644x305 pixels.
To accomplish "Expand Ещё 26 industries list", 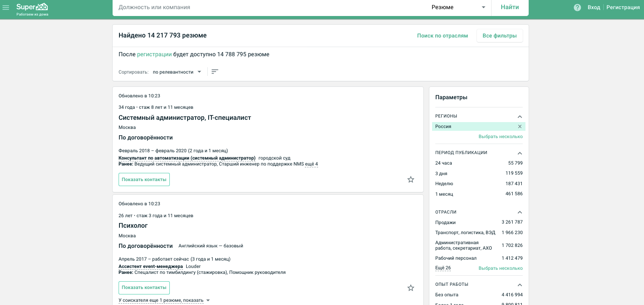I will click(x=442, y=268).
